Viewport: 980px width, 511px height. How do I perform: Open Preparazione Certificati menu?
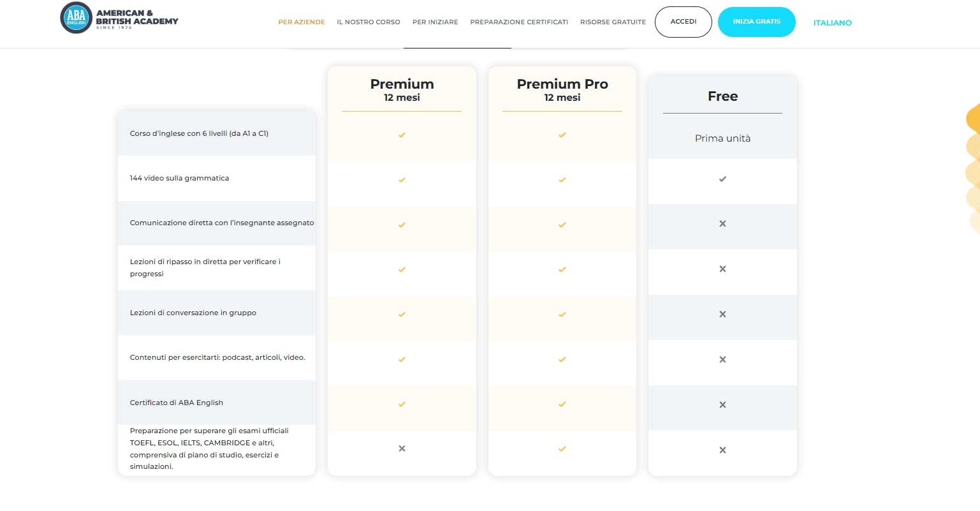pyautogui.click(x=519, y=22)
